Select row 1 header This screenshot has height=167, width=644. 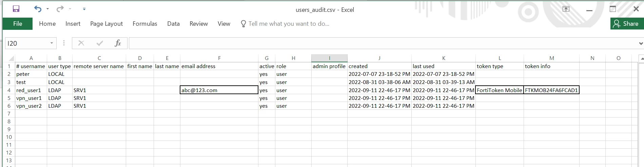tap(9, 66)
